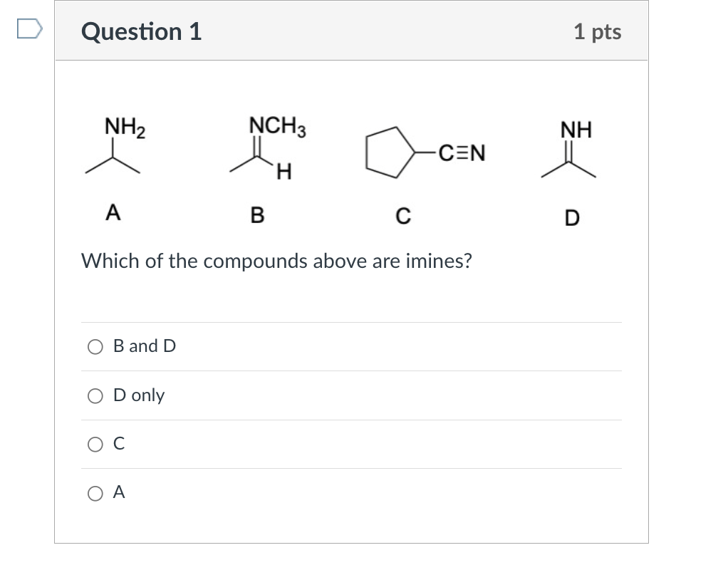Choose the radio button for answer A
This screenshot has width=728, height=565.
pyautogui.click(x=95, y=493)
